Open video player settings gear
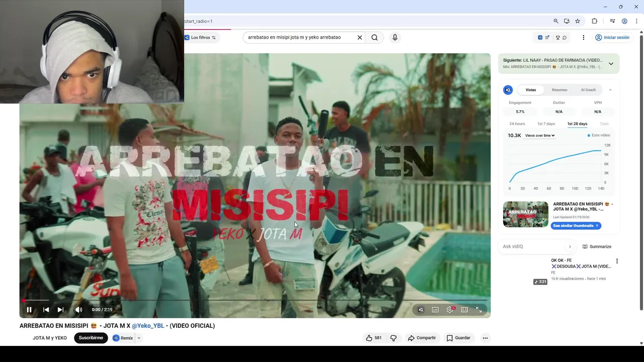The image size is (644, 362). 450,310
